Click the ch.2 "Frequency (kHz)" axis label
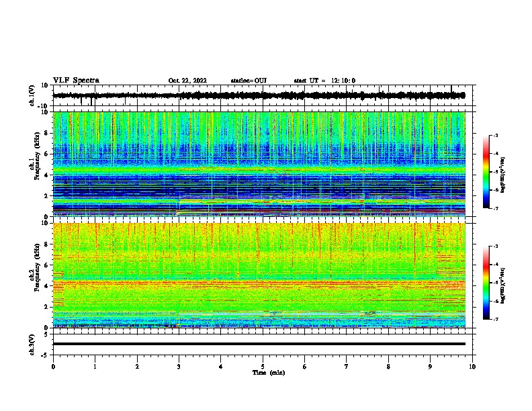Image resolution: width=532 pixels, height=411 pixels. (x=37, y=267)
